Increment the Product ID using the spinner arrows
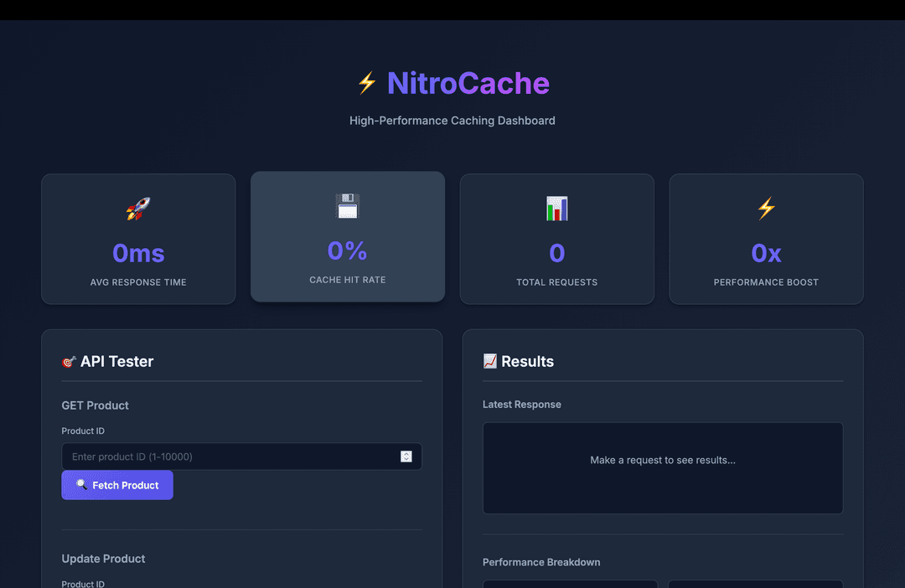905x588 pixels. click(406, 453)
